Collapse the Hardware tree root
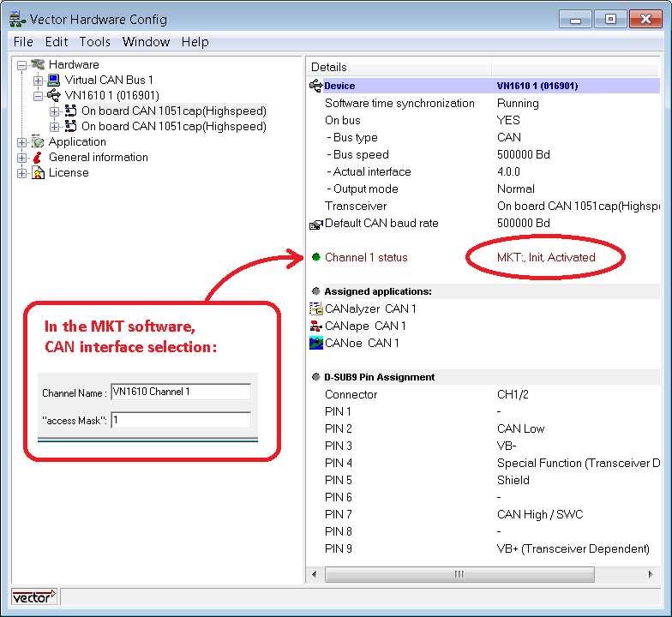 [21, 65]
